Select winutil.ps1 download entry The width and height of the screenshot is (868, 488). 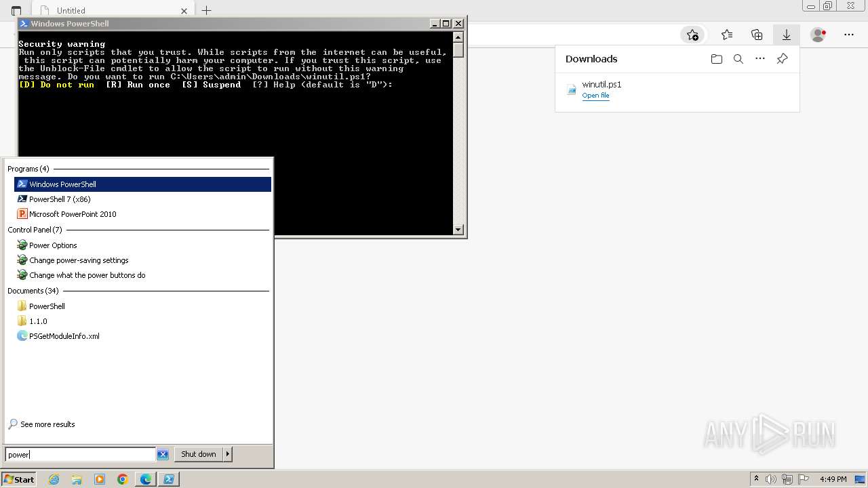click(677, 89)
